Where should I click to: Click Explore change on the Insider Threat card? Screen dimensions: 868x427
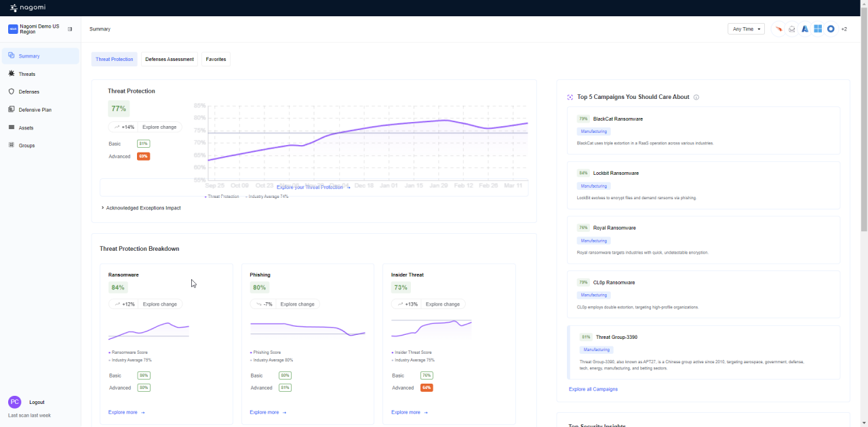(443, 304)
